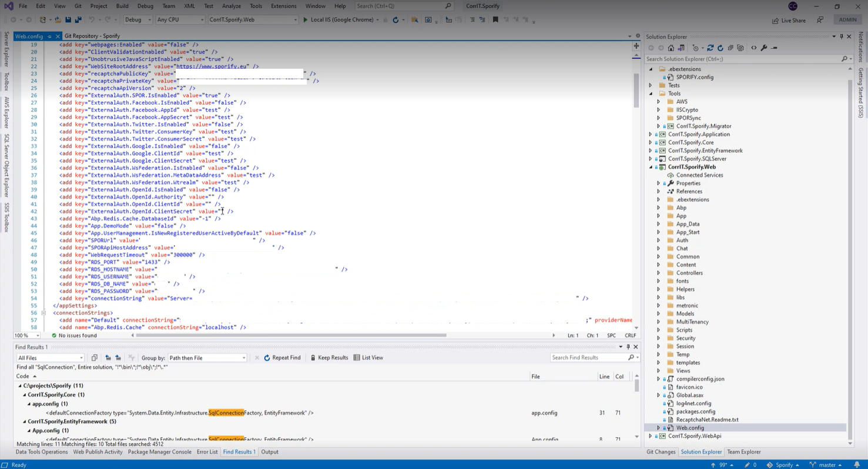Viewport: 868px width, 469px height.
Task: Open Properties wrench icon in Solution Explorer
Action: [x=764, y=48]
